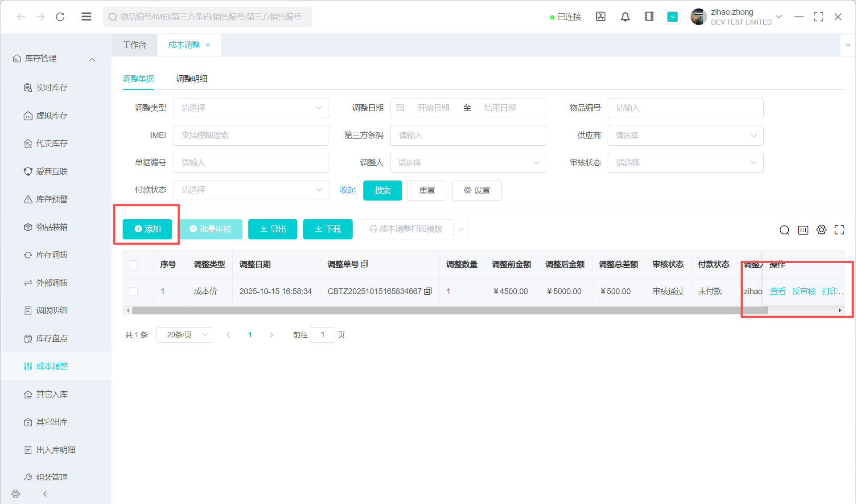This screenshot has width=856, height=504.
Task: Copy the adjustment number CBTZ20251015165834667
Action: click(428, 291)
